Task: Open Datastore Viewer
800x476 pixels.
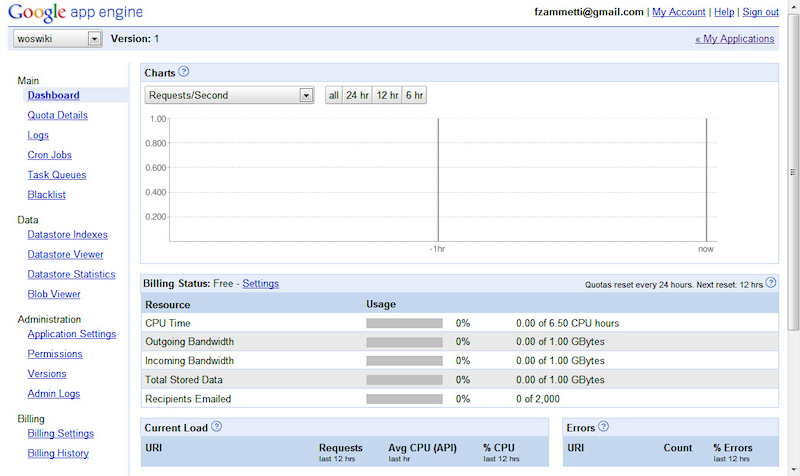Action: [x=65, y=255]
